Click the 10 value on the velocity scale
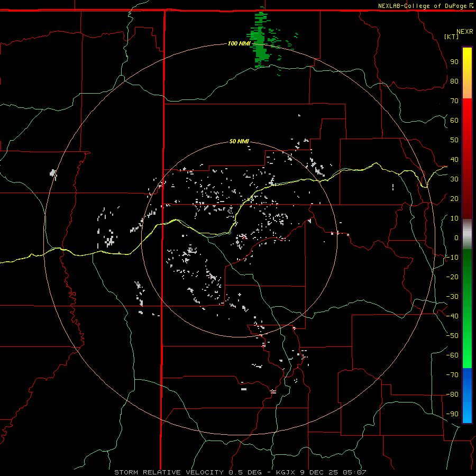This screenshot has width=476, height=476. [x=454, y=218]
